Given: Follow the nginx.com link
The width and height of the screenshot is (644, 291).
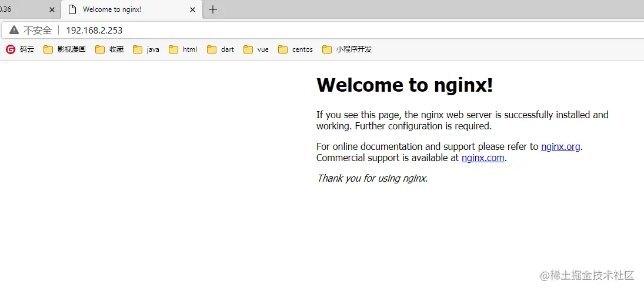Looking at the screenshot, I should point(483,158).
